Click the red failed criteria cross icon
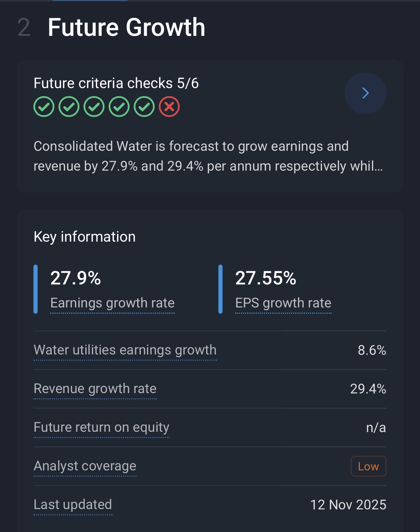Screen dimensions: 420x532 click(x=169, y=107)
